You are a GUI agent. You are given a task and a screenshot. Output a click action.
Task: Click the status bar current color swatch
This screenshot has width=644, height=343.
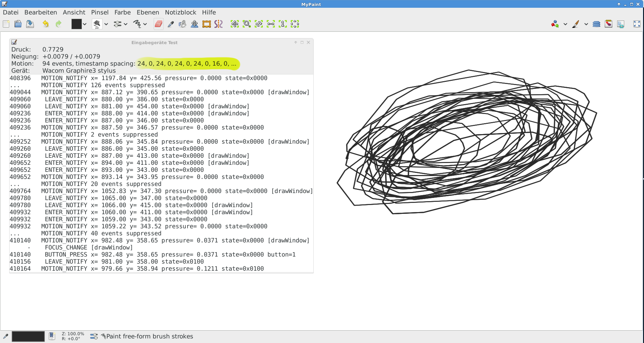[28, 336]
